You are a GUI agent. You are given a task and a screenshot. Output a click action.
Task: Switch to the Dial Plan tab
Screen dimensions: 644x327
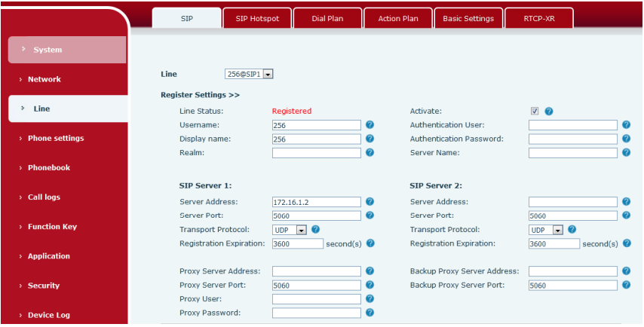tap(327, 19)
